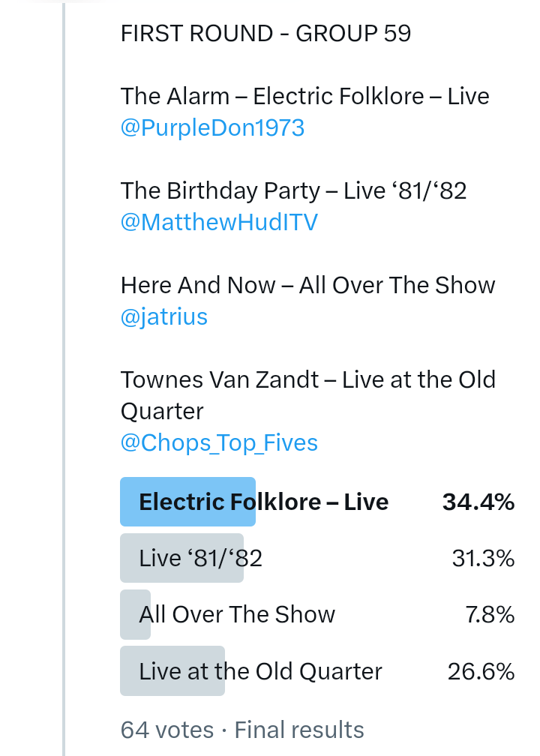Select the 'Live at the Old Quarter' poll option
540x756 pixels.
tap(260, 670)
